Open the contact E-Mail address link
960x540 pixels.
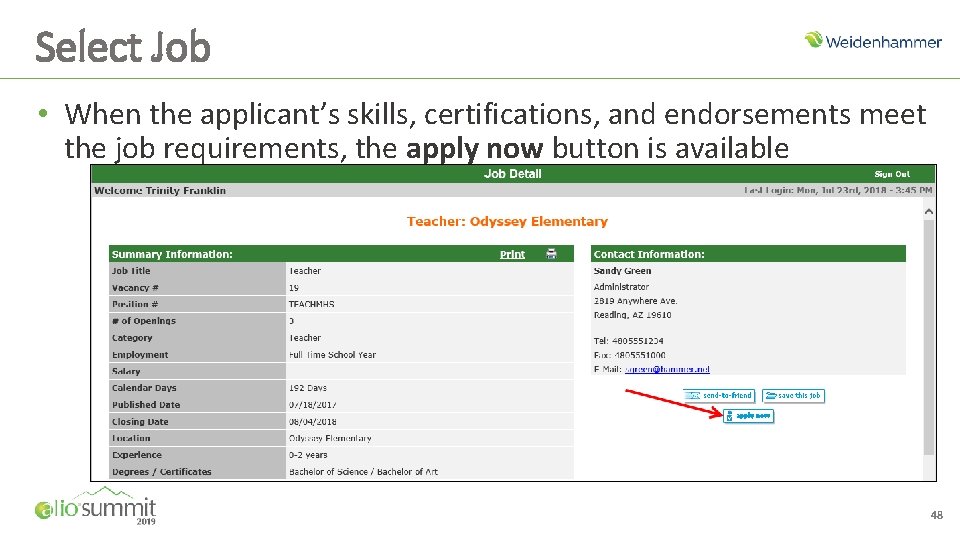(x=667, y=369)
